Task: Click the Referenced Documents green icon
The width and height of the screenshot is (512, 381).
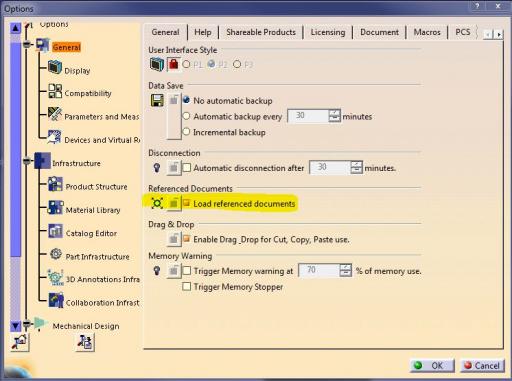Action: pyautogui.click(x=157, y=203)
